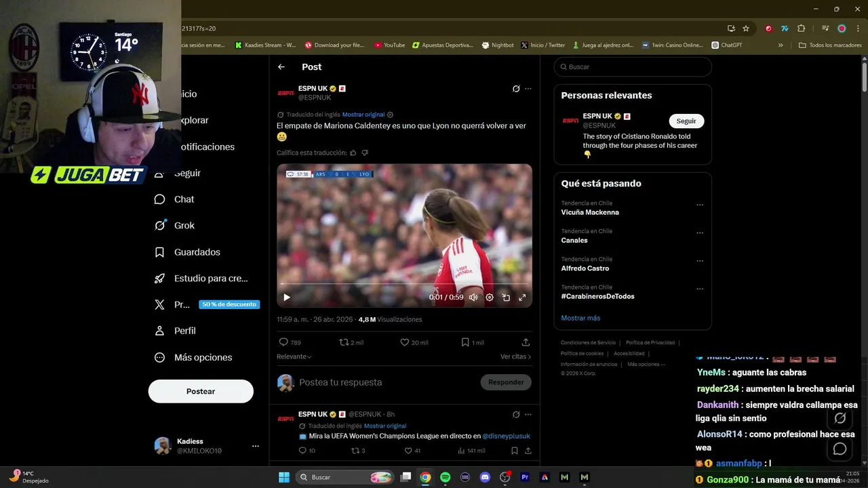Rate the translation with thumbs down
The height and width of the screenshot is (488, 868).
click(365, 153)
